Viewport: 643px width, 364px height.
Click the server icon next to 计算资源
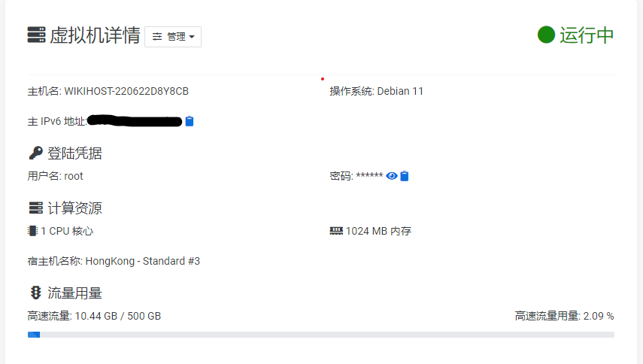35,208
